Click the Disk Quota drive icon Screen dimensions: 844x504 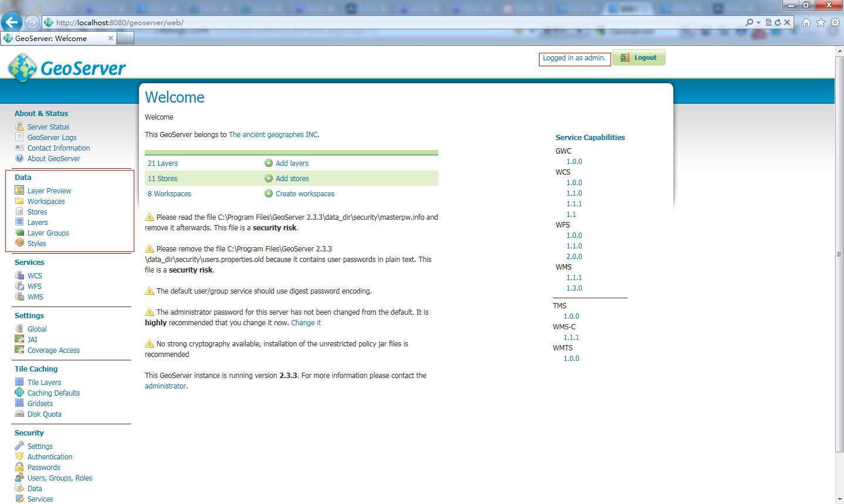click(19, 414)
